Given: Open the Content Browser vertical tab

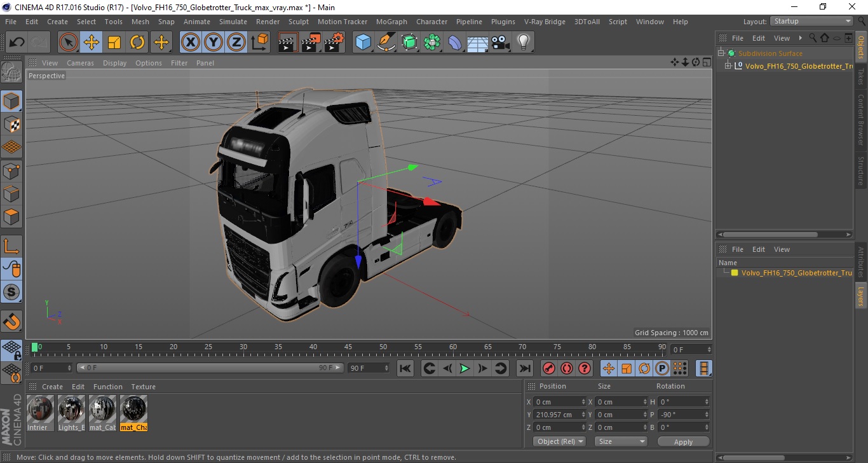Looking at the screenshot, I should tap(861, 120).
